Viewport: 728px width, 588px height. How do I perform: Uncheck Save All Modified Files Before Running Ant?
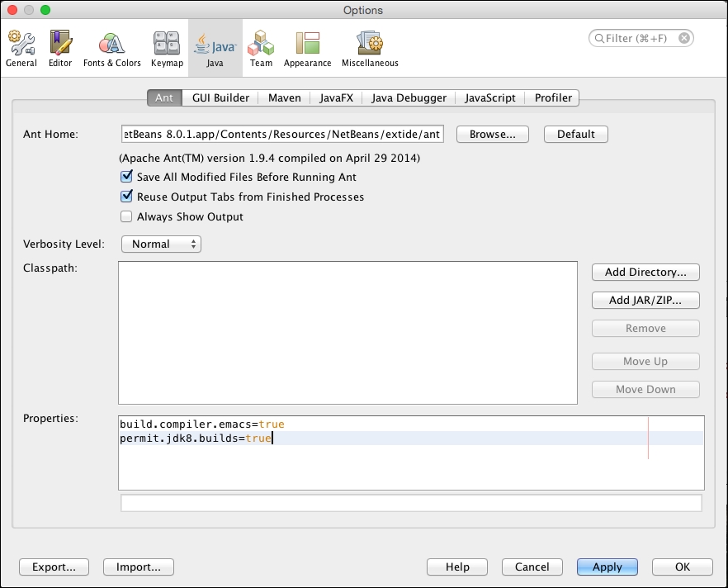(126, 177)
